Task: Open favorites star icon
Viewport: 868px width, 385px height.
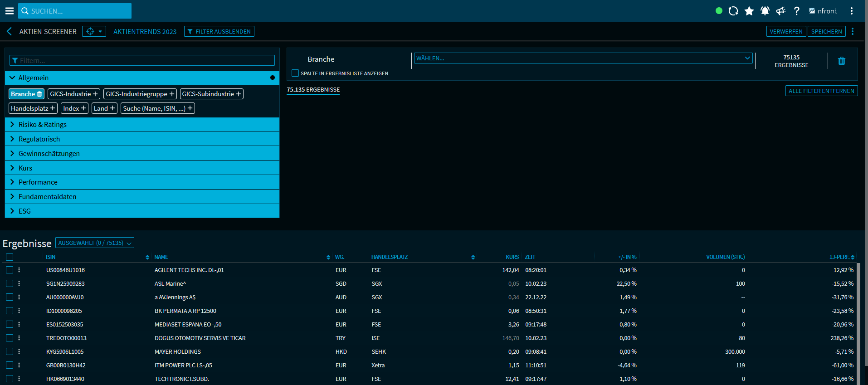Action: 749,11
